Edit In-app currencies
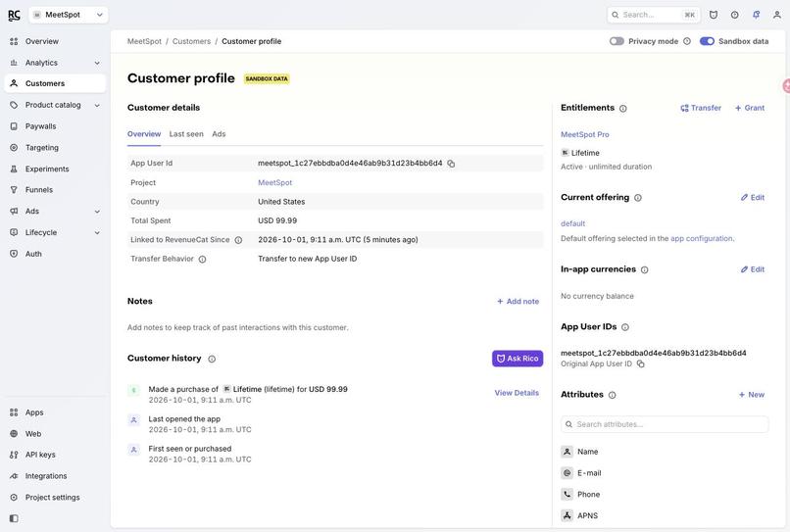Screen dimensions: 790x532 [753, 269]
